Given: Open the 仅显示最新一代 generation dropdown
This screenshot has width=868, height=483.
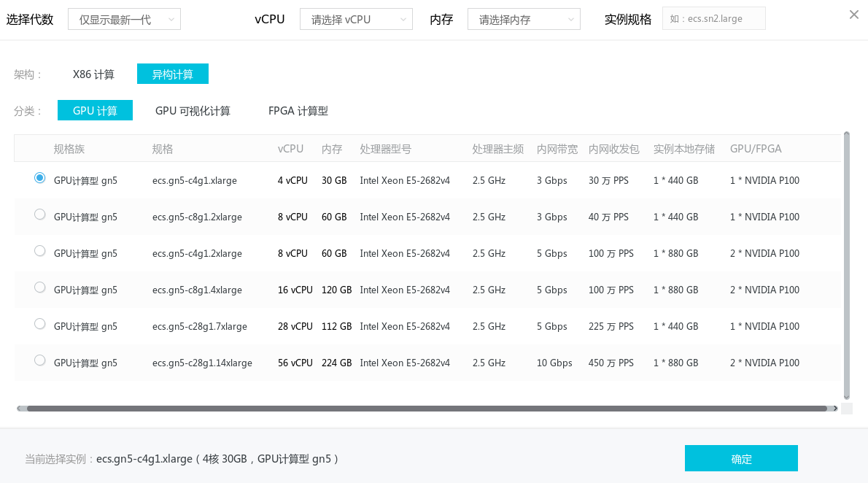Looking at the screenshot, I should pos(124,20).
